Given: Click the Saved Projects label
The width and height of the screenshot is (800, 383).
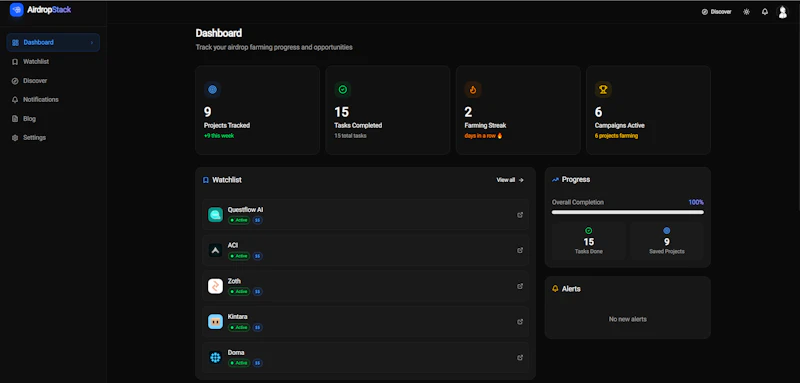Looking at the screenshot, I should point(667,251).
